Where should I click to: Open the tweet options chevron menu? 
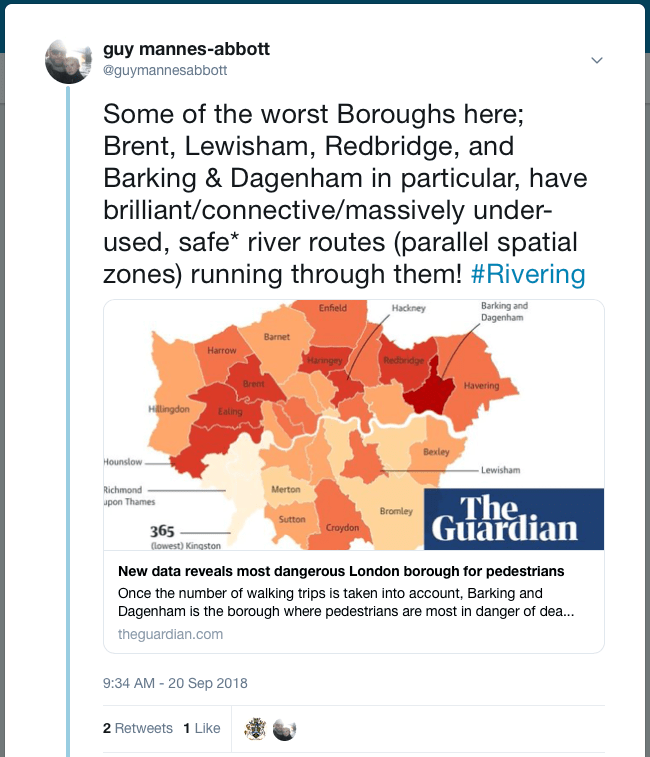(x=597, y=61)
